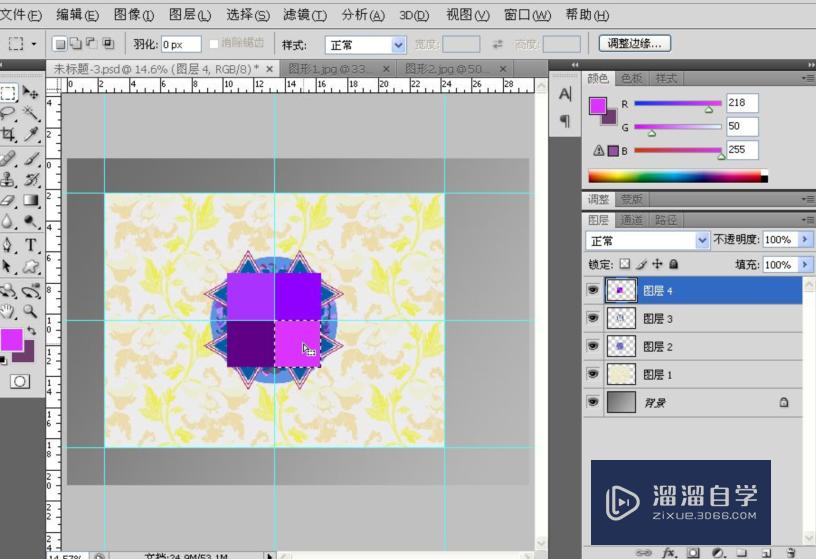Image resolution: width=816 pixels, height=559 pixels.
Task: Click the 调整边缘 button
Action: pyautogui.click(x=634, y=44)
